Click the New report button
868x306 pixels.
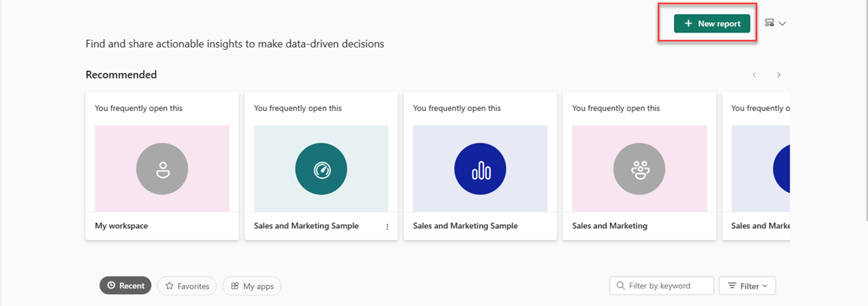(x=712, y=24)
